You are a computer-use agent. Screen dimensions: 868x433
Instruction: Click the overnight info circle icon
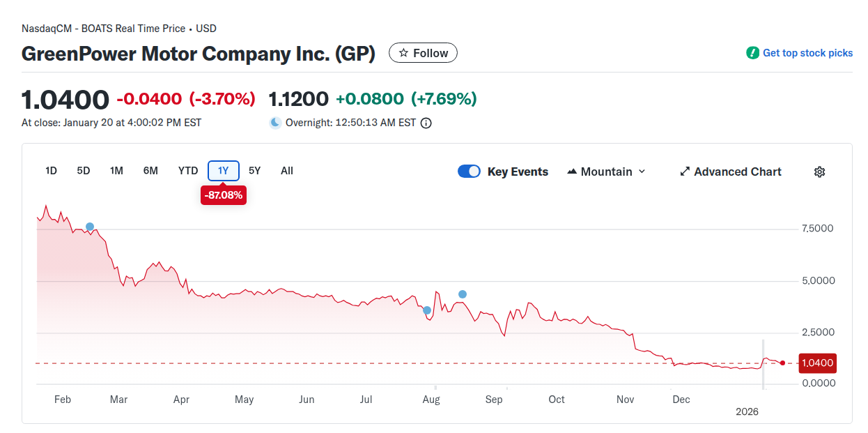click(x=426, y=123)
